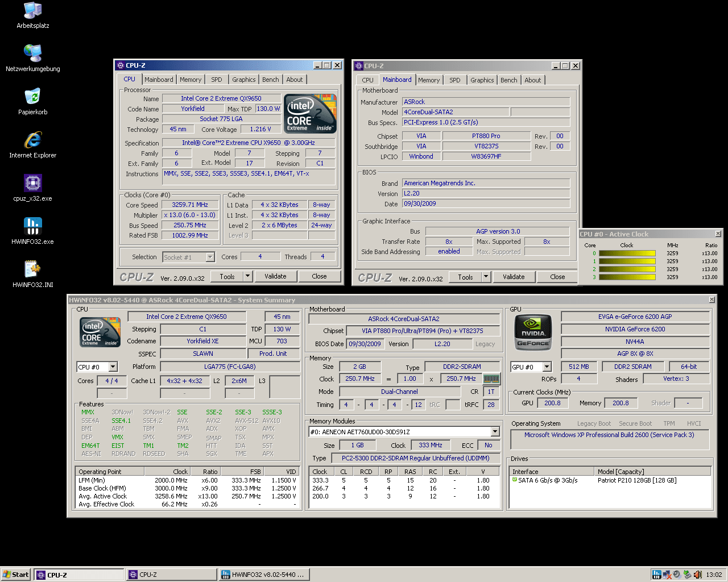Viewport: 728px width, 582px height.
Task: Click the HWiNFO tray icon in the system tray
Action: coord(657,575)
